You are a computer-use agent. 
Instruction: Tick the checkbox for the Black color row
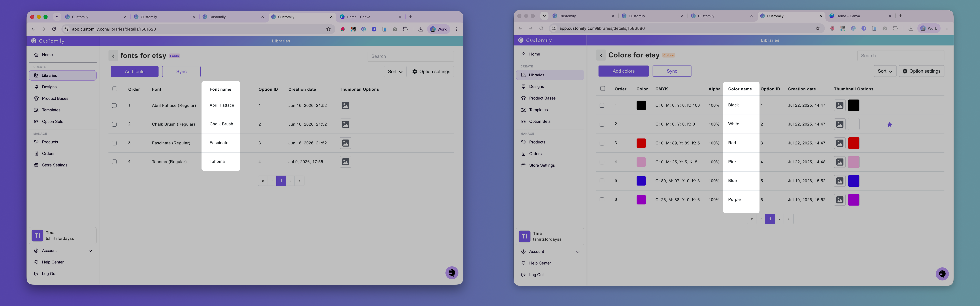click(602, 105)
